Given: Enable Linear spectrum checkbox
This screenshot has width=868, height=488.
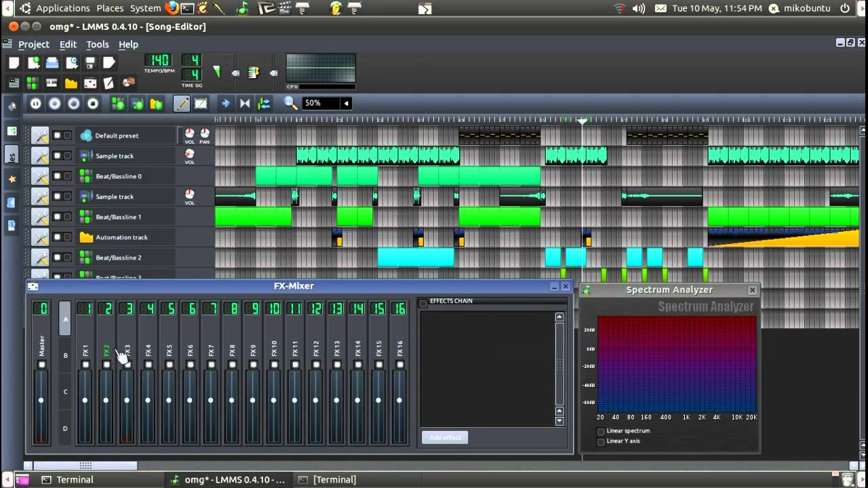Looking at the screenshot, I should (x=601, y=431).
